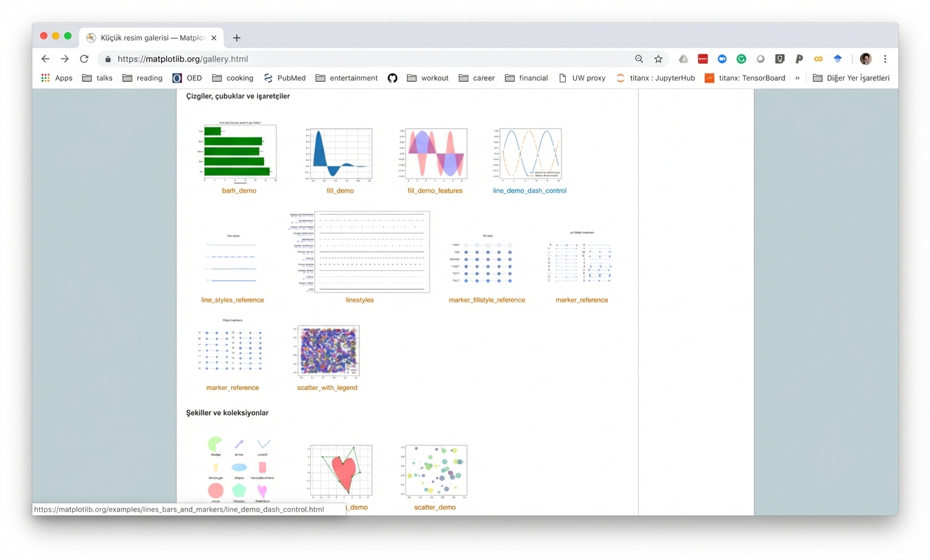
Task: Click the barh_demo green bar chart thumbnail
Action: click(x=239, y=153)
